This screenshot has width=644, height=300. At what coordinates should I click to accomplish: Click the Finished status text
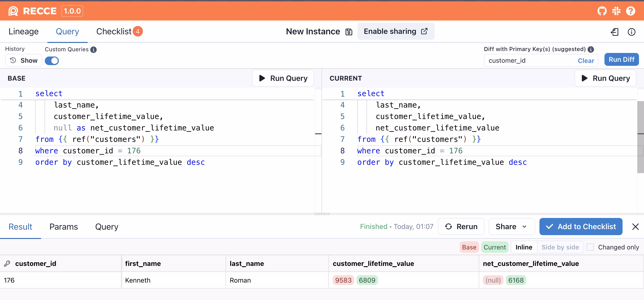373,227
